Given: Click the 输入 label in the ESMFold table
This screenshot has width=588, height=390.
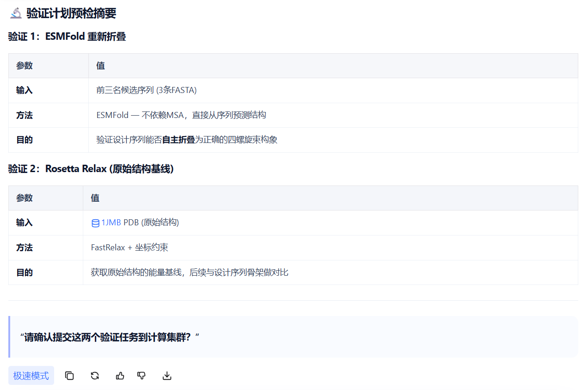Looking at the screenshot, I should 25,90.
